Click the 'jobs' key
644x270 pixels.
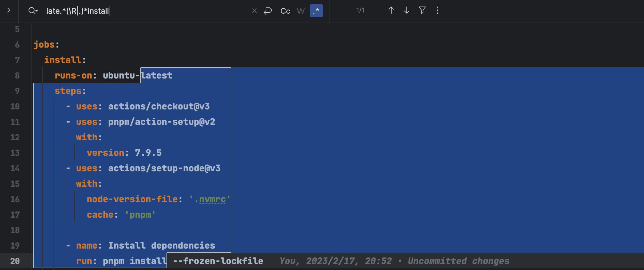coord(44,45)
